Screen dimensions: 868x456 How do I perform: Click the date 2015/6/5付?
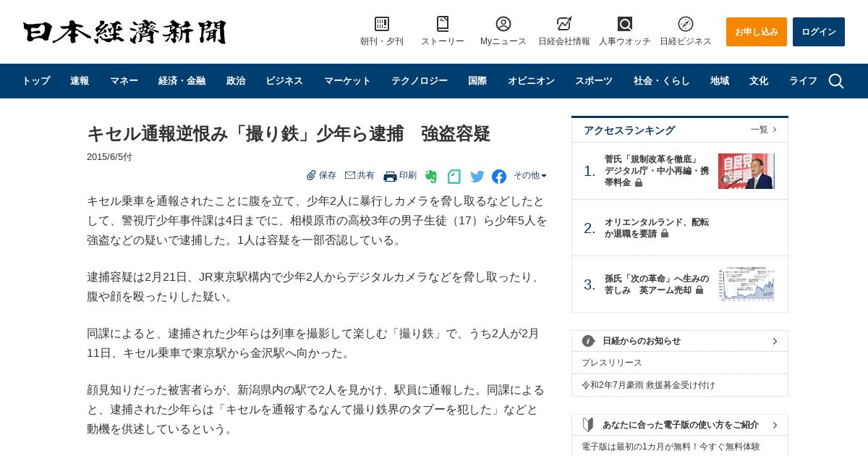point(109,157)
